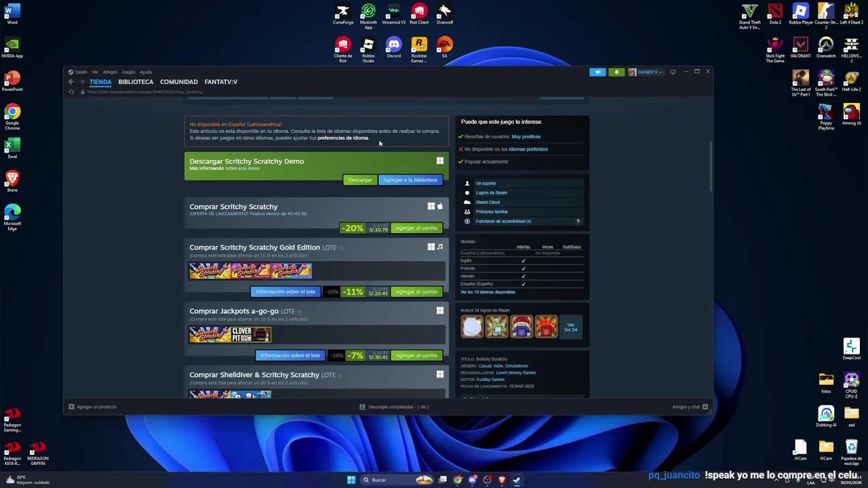Open Roblox Player desktop shortcut

coord(800,14)
